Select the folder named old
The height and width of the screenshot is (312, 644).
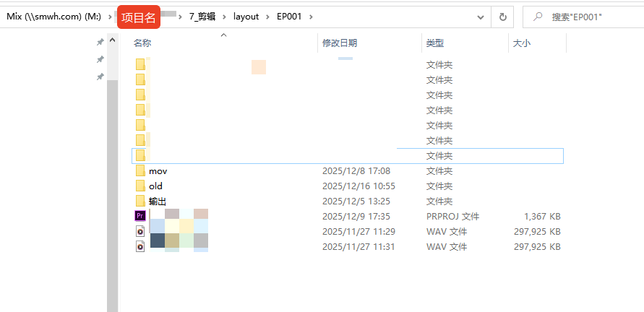tap(155, 186)
